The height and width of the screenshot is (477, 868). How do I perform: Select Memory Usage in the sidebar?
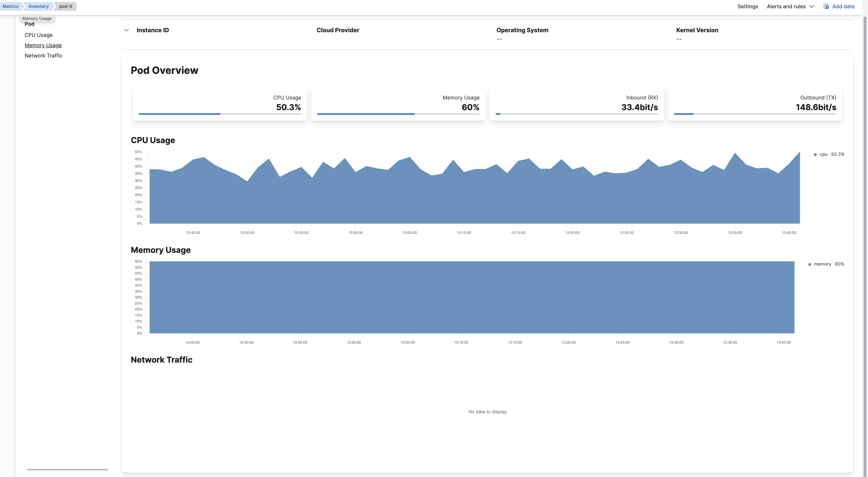pyautogui.click(x=43, y=45)
